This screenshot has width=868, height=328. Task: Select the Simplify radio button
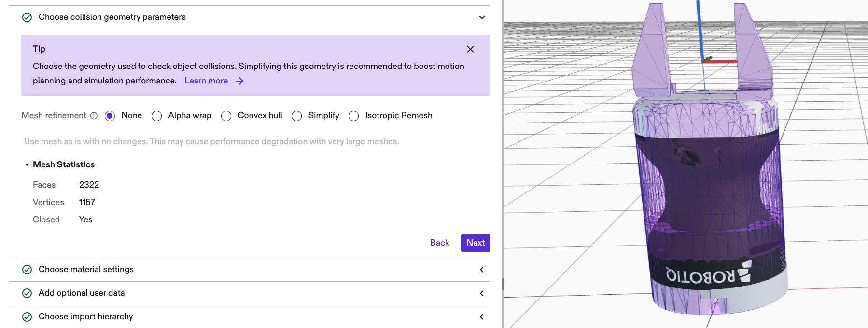[x=297, y=116]
